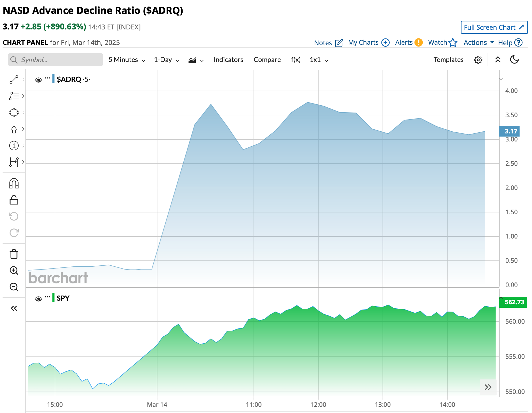This screenshot has width=532, height=413.
Task: Toggle the lock drawings padlock
Action: [14, 200]
